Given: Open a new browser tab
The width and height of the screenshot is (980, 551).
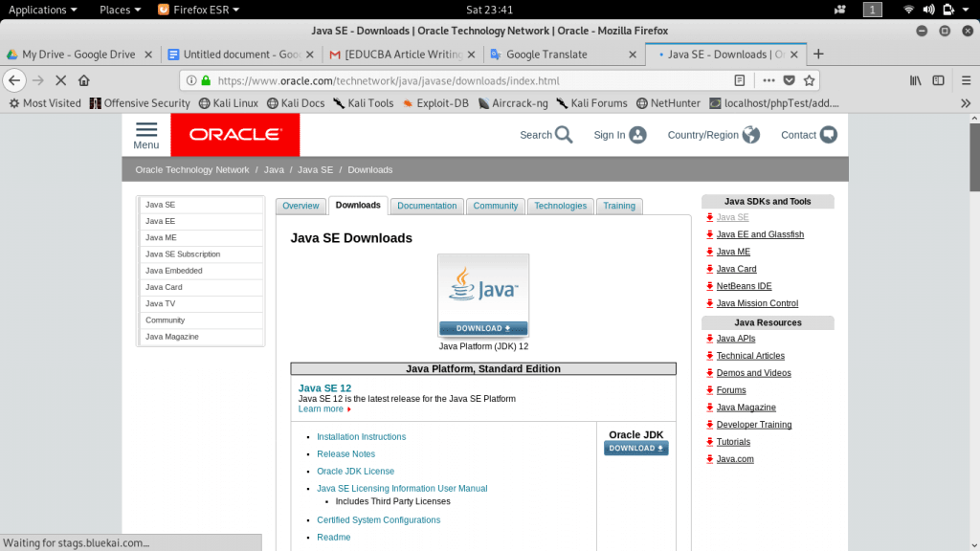Looking at the screenshot, I should 818,55.
